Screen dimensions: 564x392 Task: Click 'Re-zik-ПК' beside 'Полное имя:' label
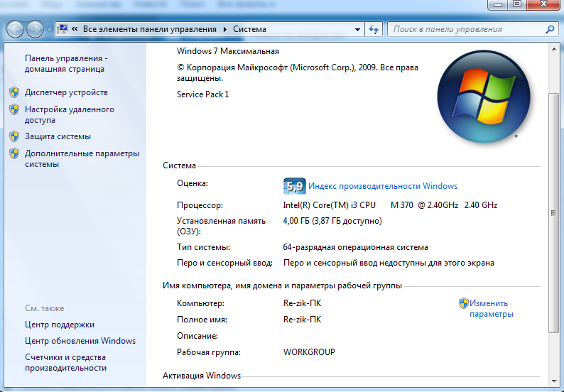[302, 320]
